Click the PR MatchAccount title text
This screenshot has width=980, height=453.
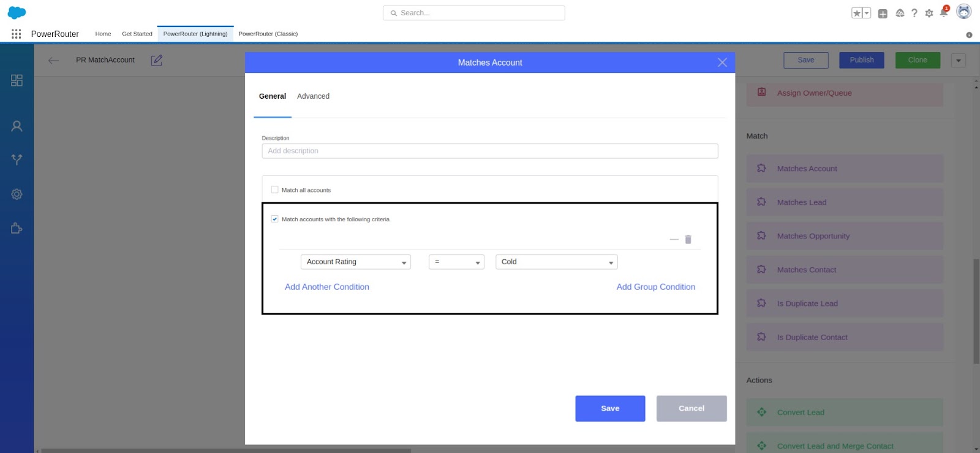pyautogui.click(x=105, y=60)
